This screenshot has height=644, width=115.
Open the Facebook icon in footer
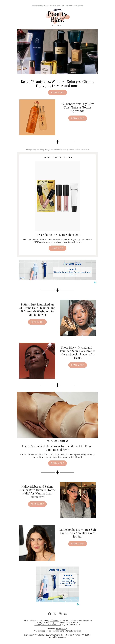click(x=50, y=614)
